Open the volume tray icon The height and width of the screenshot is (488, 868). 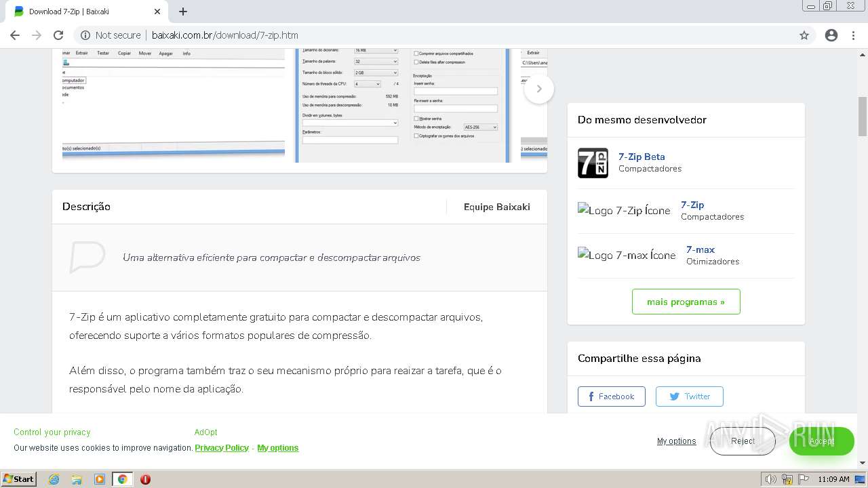click(771, 479)
